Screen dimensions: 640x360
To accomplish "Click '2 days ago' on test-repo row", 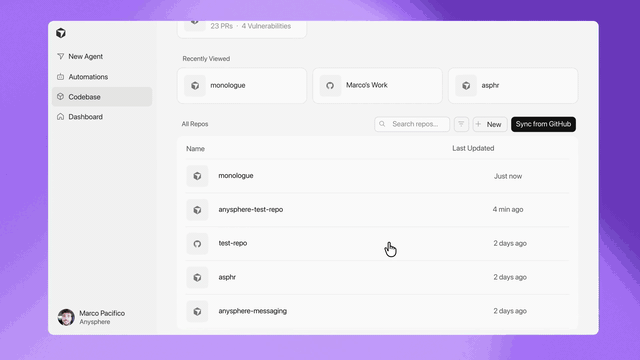I will [x=510, y=243].
